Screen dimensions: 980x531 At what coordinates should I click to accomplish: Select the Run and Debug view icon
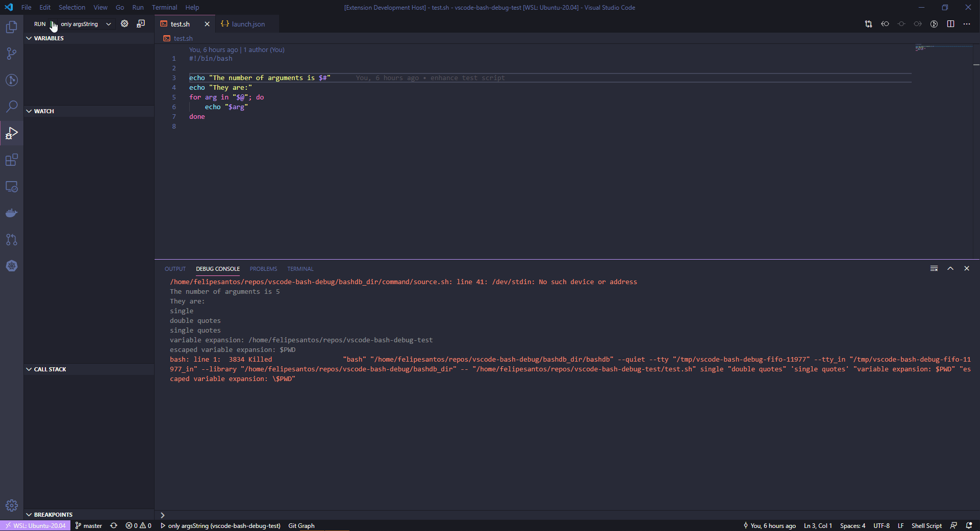tap(11, 133)
